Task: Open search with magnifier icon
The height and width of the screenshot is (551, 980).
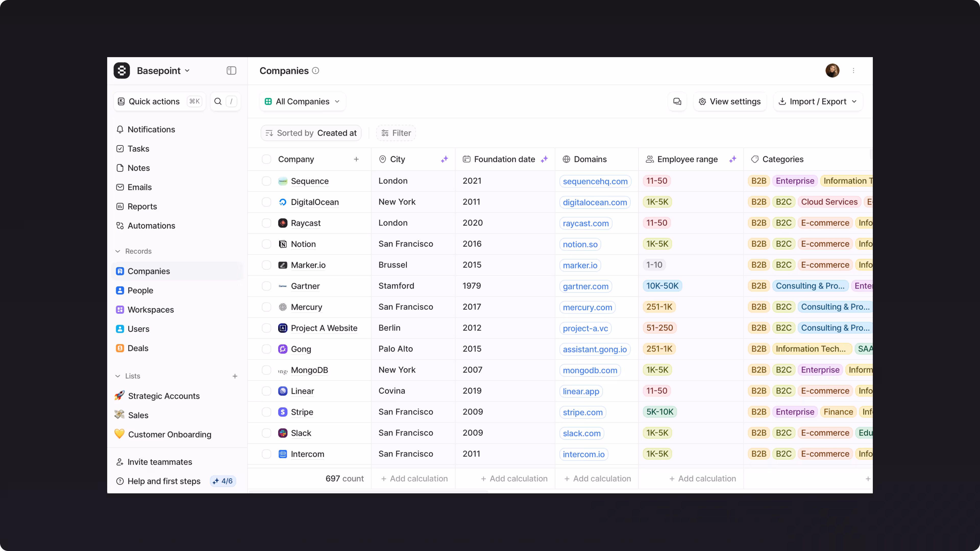Action: click(218, 102)
